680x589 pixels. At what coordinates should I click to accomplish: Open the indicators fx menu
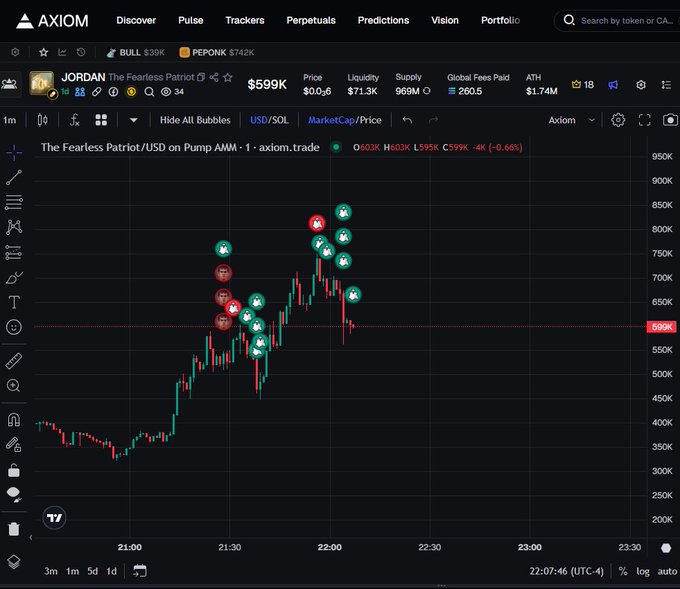click(74, 120)
